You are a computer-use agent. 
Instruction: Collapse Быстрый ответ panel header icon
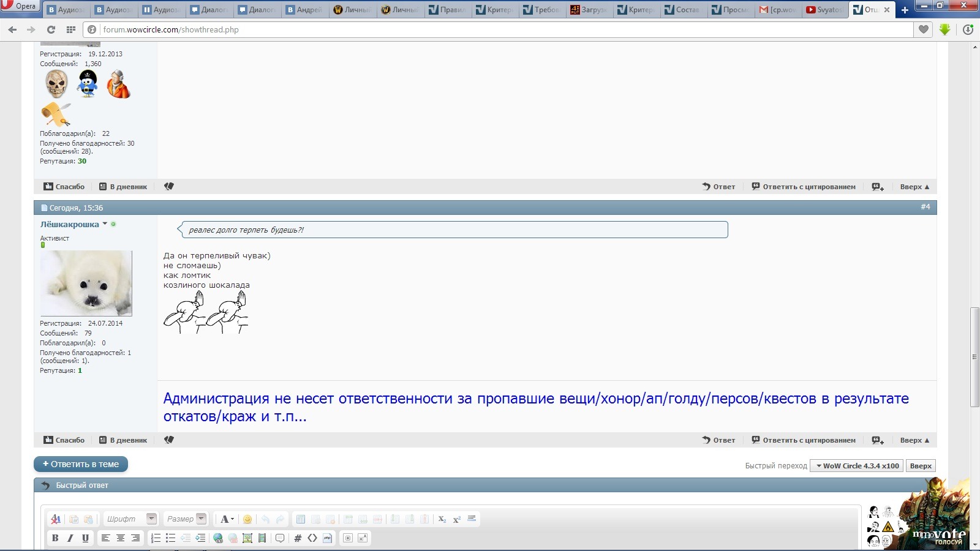click(x=45, y=485)
